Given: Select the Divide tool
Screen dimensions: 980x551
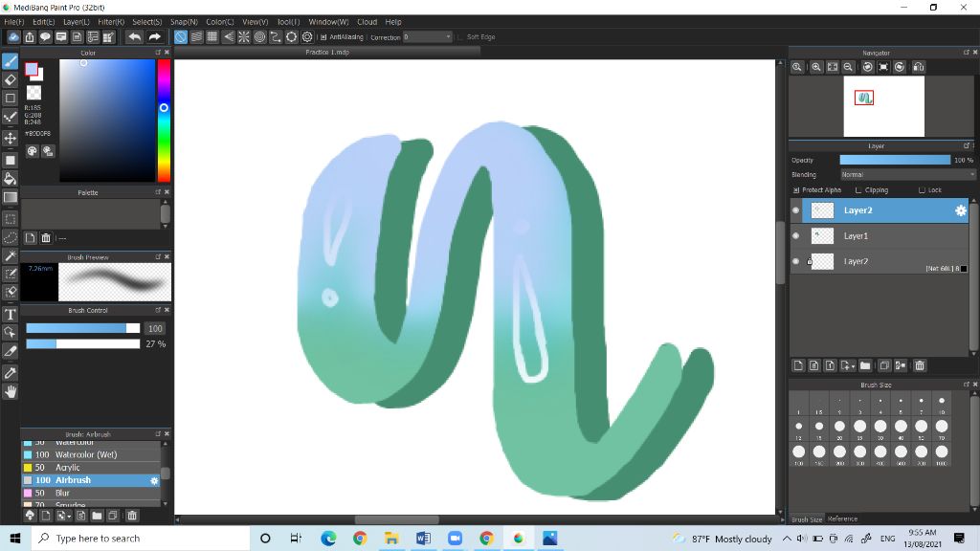Looking at the screenshot, I should (x=10, y=351).
